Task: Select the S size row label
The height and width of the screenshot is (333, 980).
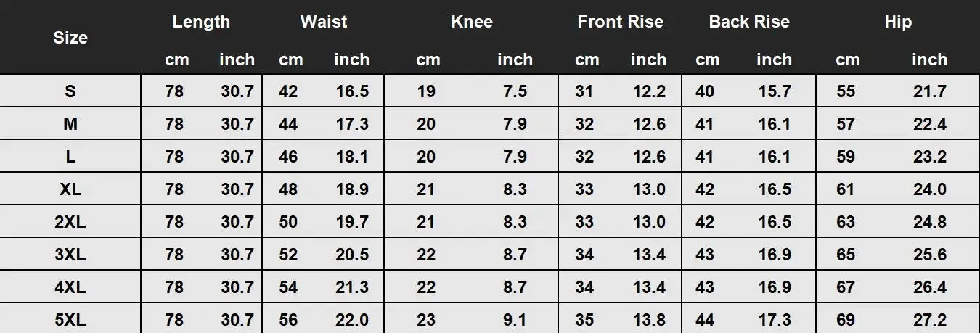Action: click(x=70, y=91)
